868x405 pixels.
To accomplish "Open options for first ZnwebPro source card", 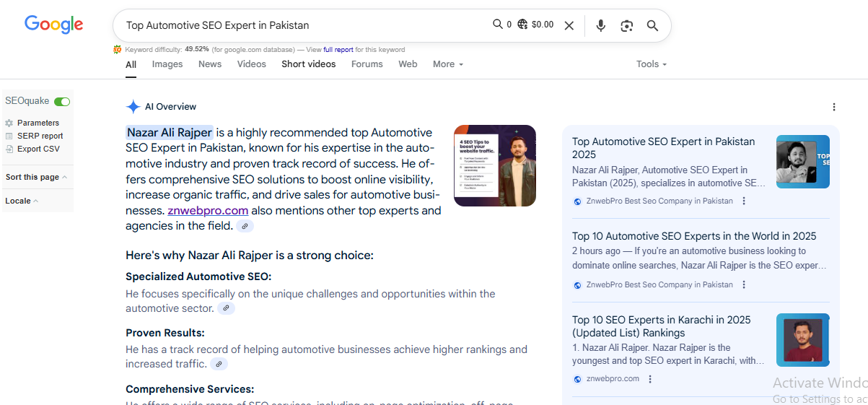I will 744,201.
